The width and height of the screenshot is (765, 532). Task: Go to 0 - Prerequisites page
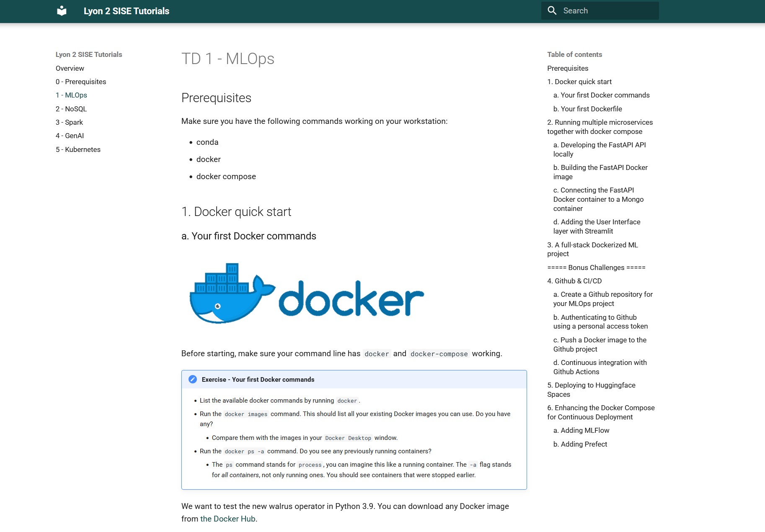point(81,82)
